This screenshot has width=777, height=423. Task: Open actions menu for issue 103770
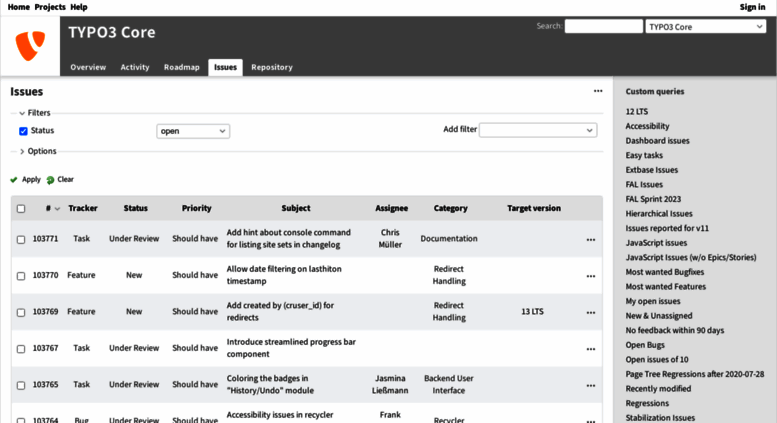pyautogui.click(x=591, y=276)
